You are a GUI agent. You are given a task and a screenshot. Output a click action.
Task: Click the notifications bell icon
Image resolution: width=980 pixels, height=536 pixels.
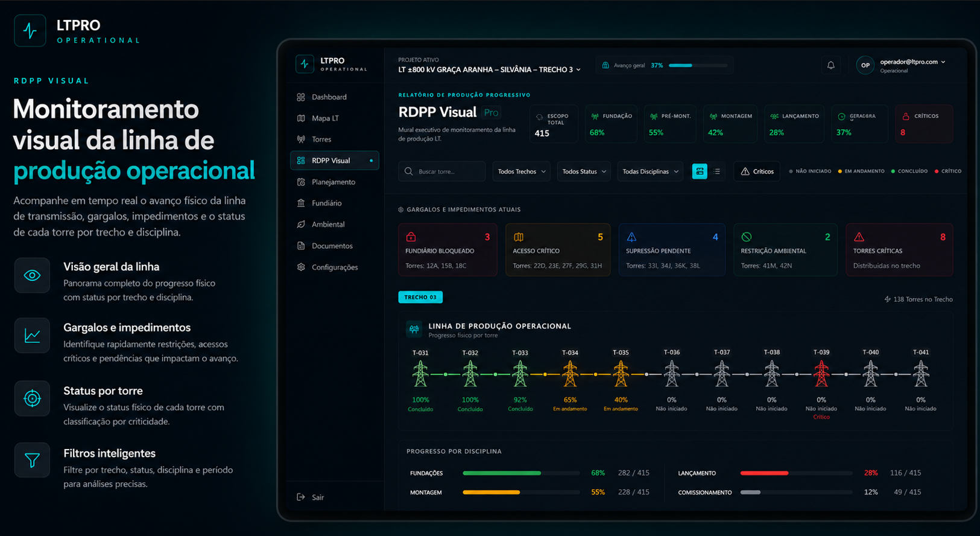[830, 65]
